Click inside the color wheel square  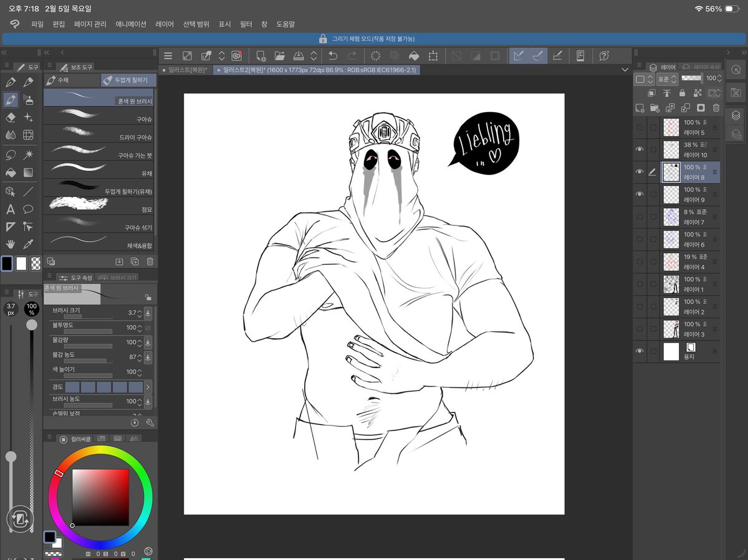[x=100, y=497]
